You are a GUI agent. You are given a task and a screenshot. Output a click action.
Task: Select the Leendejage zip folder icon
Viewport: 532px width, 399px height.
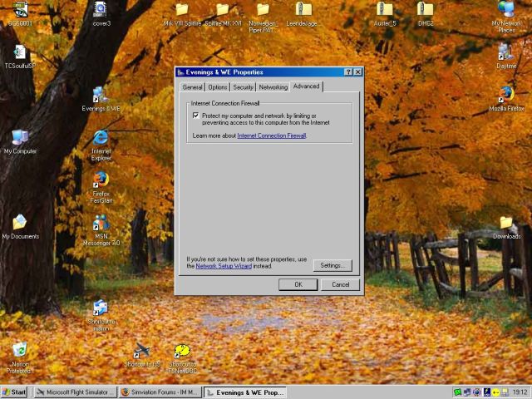[x=303, y=9]
